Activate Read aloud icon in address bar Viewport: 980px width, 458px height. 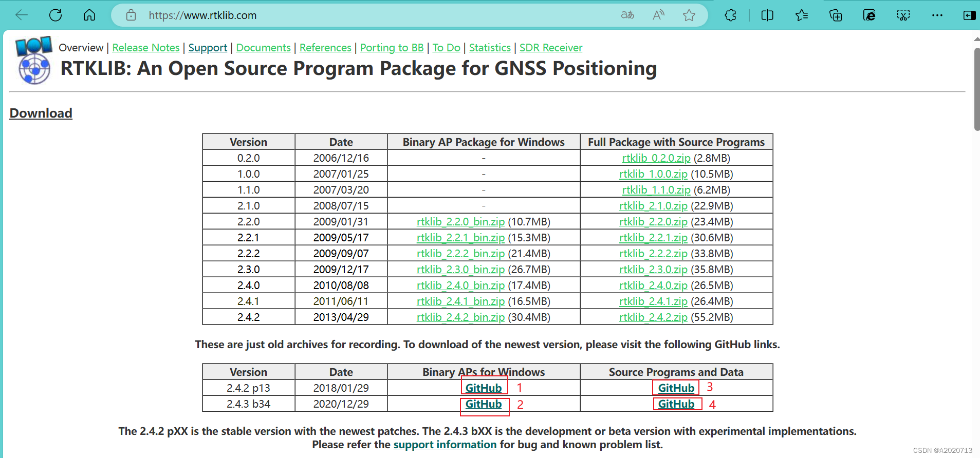tap(658, 15)
